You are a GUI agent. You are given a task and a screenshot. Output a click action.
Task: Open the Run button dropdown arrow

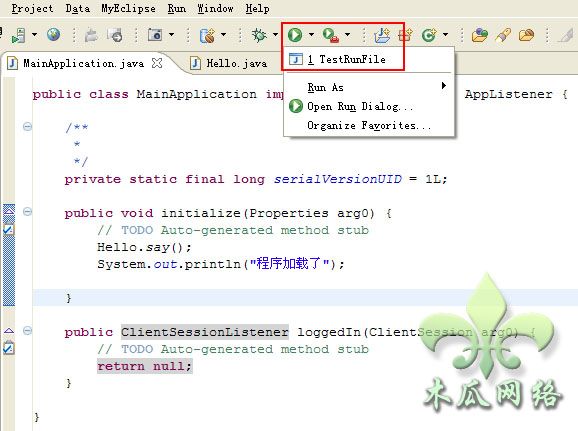[x=311, y=35]
